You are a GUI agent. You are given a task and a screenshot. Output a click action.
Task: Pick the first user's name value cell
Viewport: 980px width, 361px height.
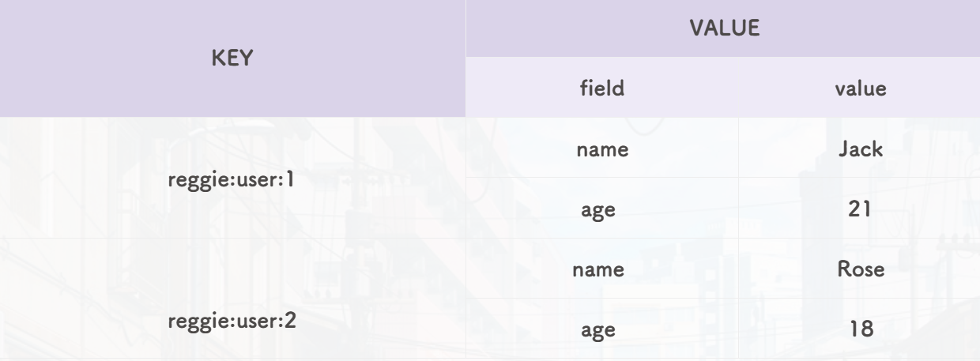[860, 152]
